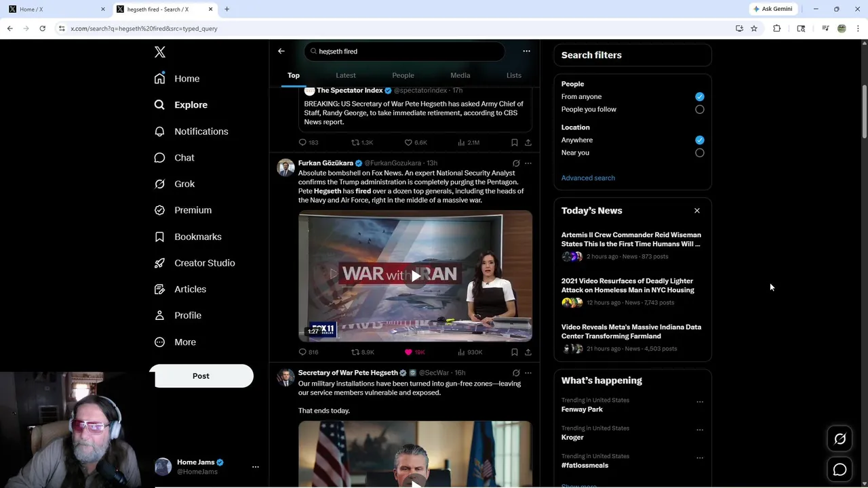
Task: Open options for Kroger trend
Action: click(x=700, y=430)
